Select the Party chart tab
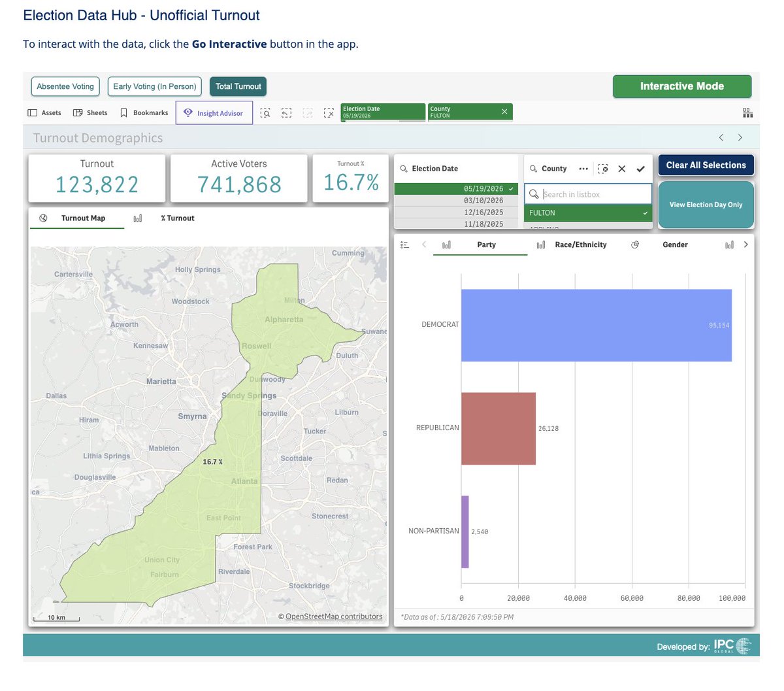Viewport: 784px width, 691px height. (x=480, y=245)
